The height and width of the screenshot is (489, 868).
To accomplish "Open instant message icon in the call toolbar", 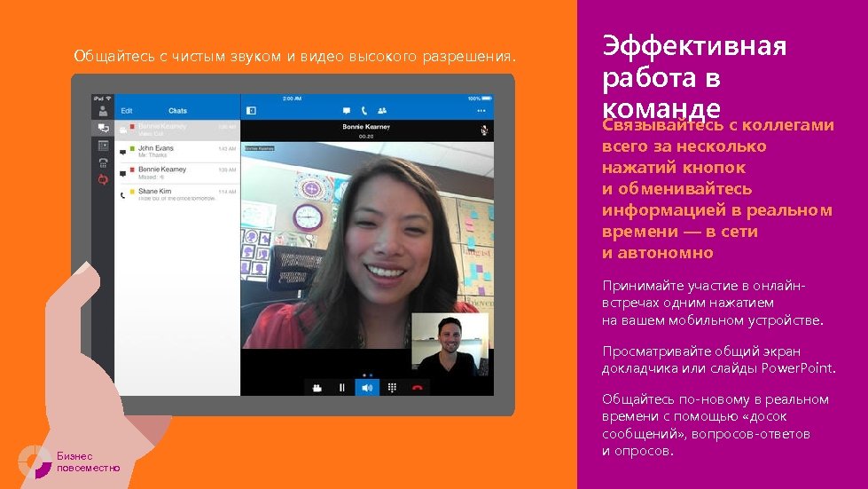I will (347, 111).
